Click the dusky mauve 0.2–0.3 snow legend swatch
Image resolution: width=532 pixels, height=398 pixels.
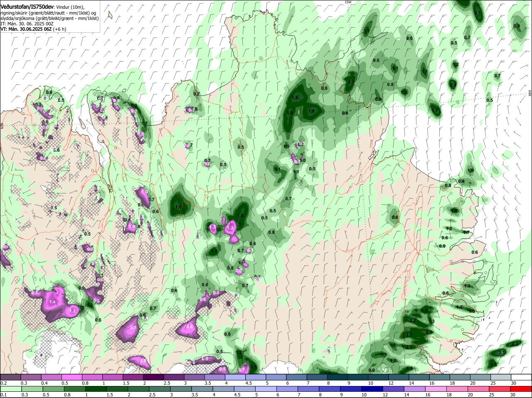tap(10, 377)
